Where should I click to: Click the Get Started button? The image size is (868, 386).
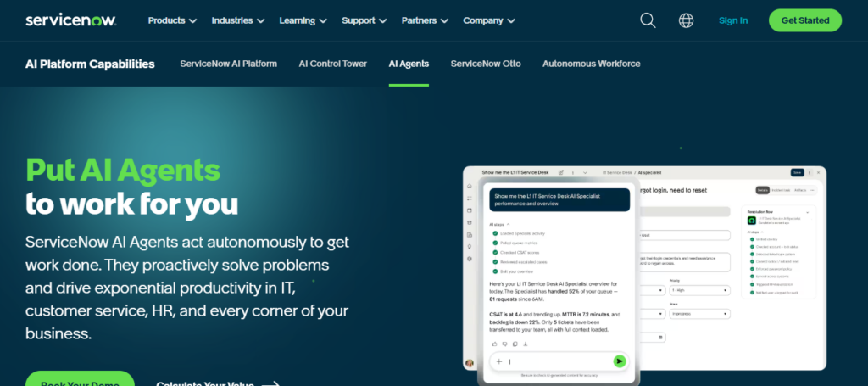[x=805, y=20]
